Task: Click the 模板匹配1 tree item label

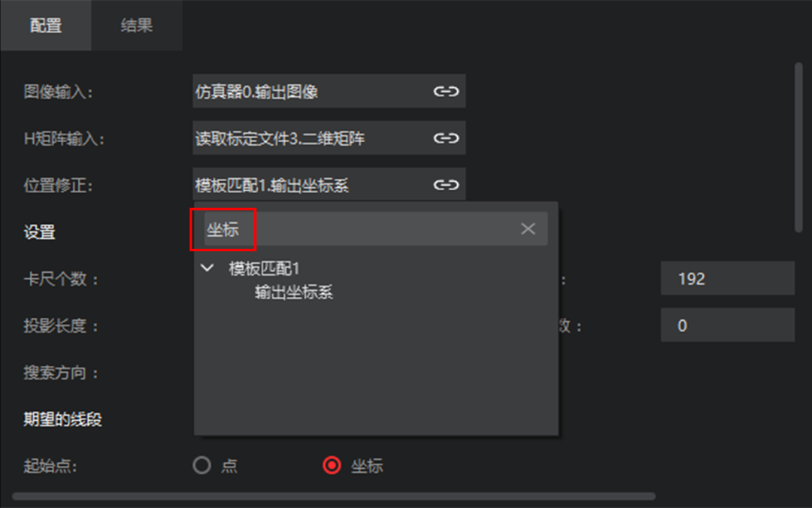Action: point(264,268)
